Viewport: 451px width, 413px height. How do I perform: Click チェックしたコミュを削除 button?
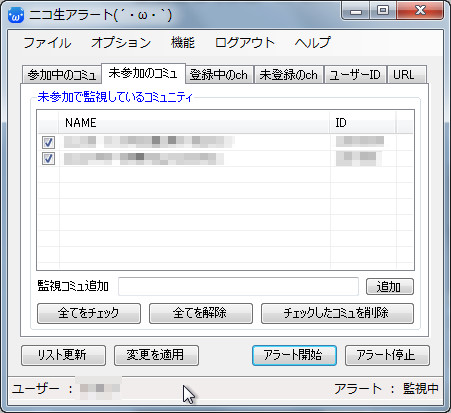pyautogui.click(x=337, y=313)
